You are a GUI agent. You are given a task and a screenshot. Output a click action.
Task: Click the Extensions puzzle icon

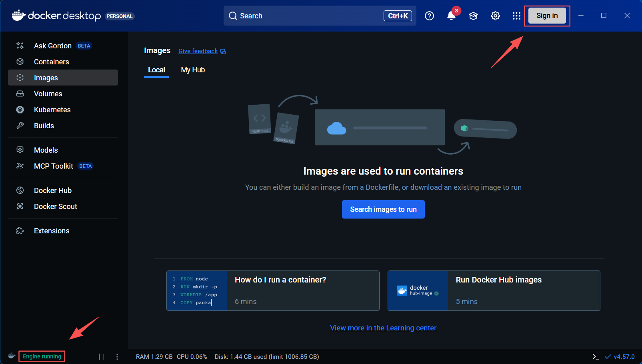tap(20, 231)
